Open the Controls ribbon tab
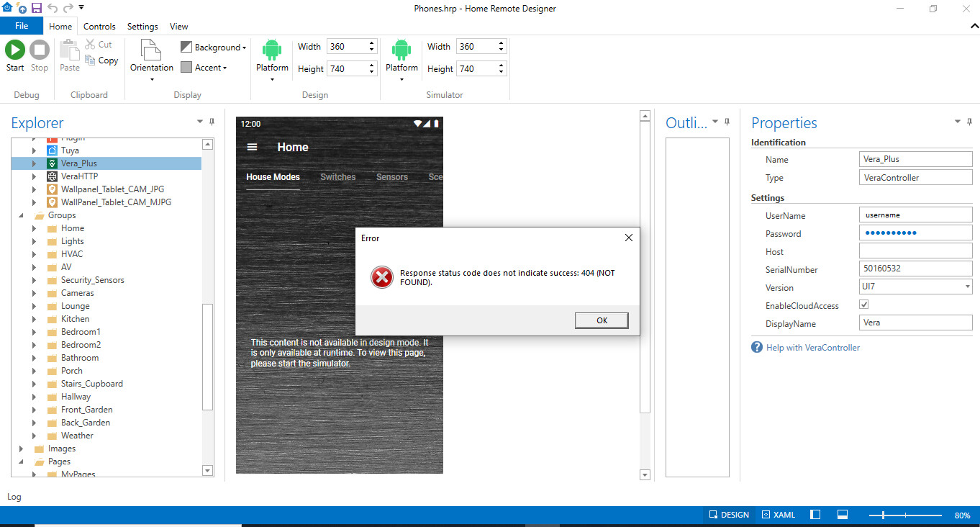The width and height of the screenshot is (980, 527). coord(99,27)
